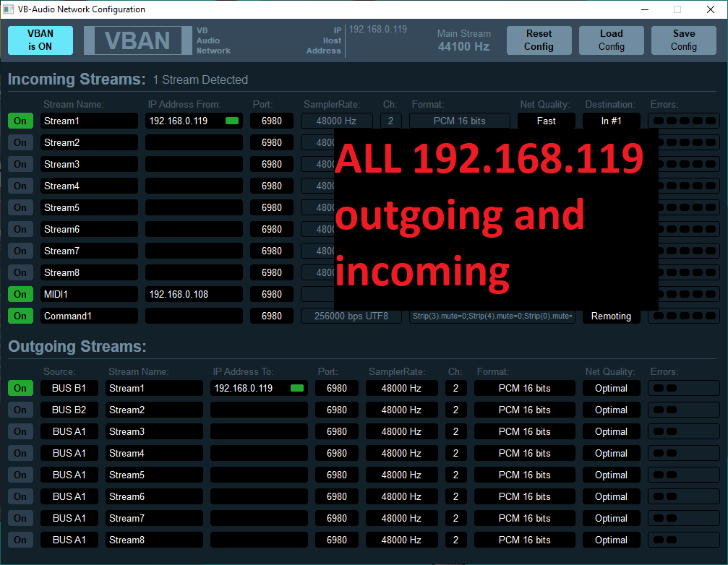
Task: Disable outgoing BUS B1 stream On button
Action: point(20,388)
